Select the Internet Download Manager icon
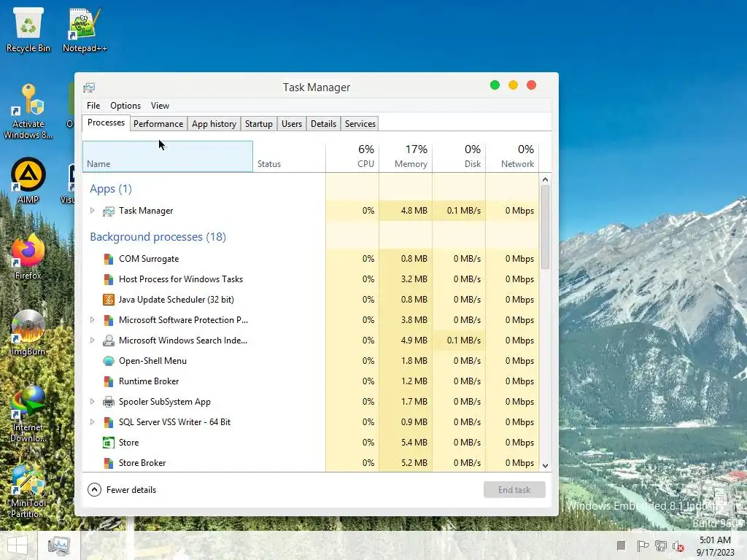The height and width of the screenshot is (560, 747). [x=28, y=413]
